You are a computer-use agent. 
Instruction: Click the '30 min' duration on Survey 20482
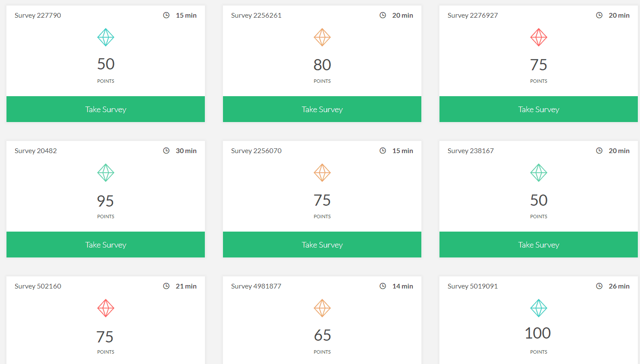(x=186, y=151)
